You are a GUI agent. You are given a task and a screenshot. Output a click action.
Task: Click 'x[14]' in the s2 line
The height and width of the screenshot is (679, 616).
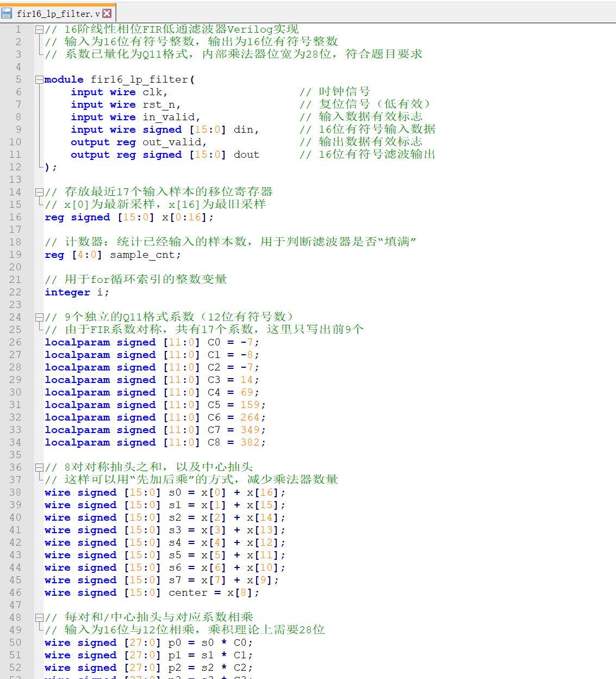pos(263,517)
